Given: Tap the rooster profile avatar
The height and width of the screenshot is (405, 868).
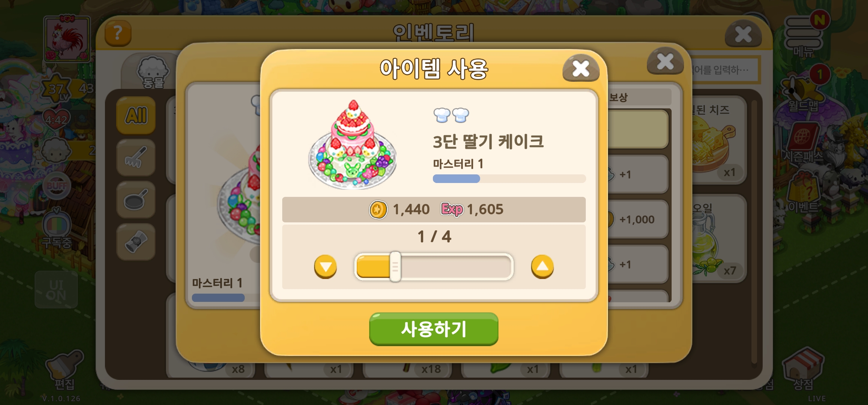Looking at the screenshot, I should pos(67,39).
